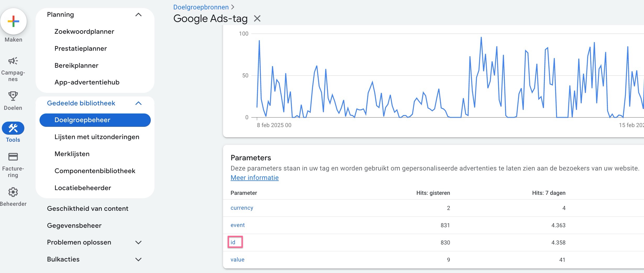Collapse the Gedeelde bibliotheek chevron
644x273 pixels.
pos(138,103)
